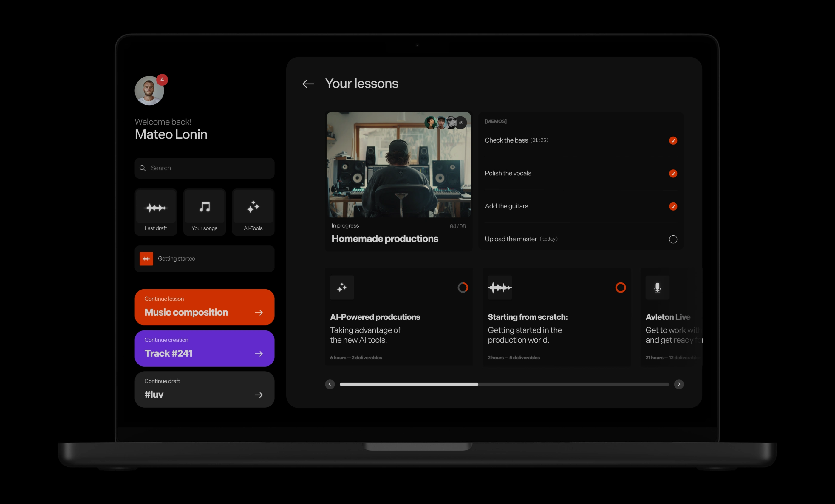The image size is (835, 504).
Task: Continue creation of Track #241
Action: [x=204, y=348]
